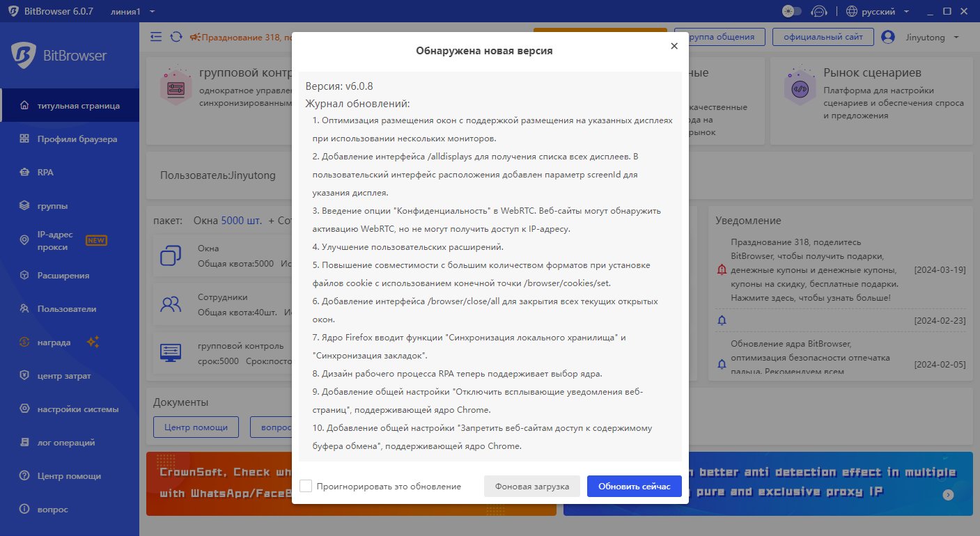980x536 pixels.
Task: Click the layers icon beside 'группы'
Action: pyautogui.click(x=24, y=206)
